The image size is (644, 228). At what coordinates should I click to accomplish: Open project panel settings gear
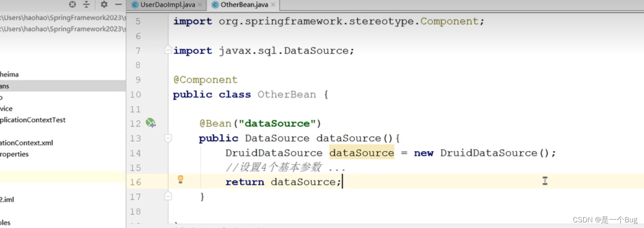[x=104, y=5]
